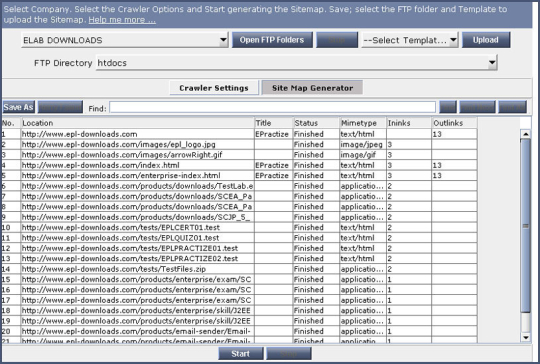Click the Finished status in row 14

(x=316, y=269)
